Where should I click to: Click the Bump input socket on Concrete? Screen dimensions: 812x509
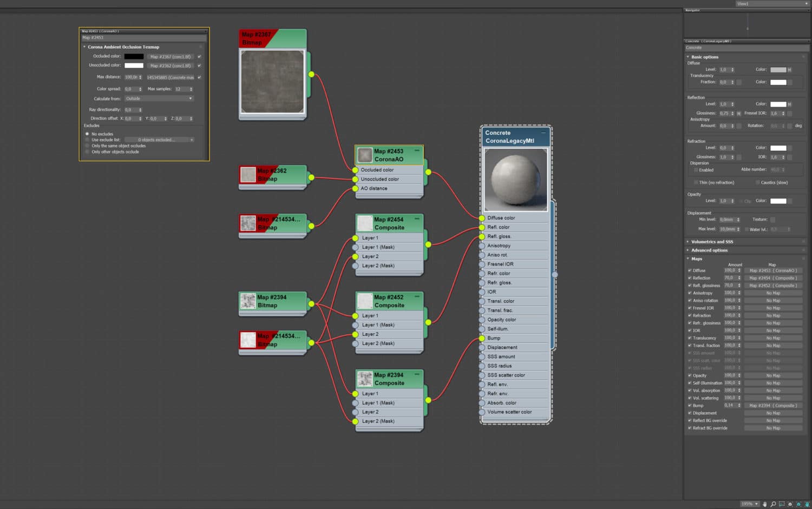coord(482,338)
